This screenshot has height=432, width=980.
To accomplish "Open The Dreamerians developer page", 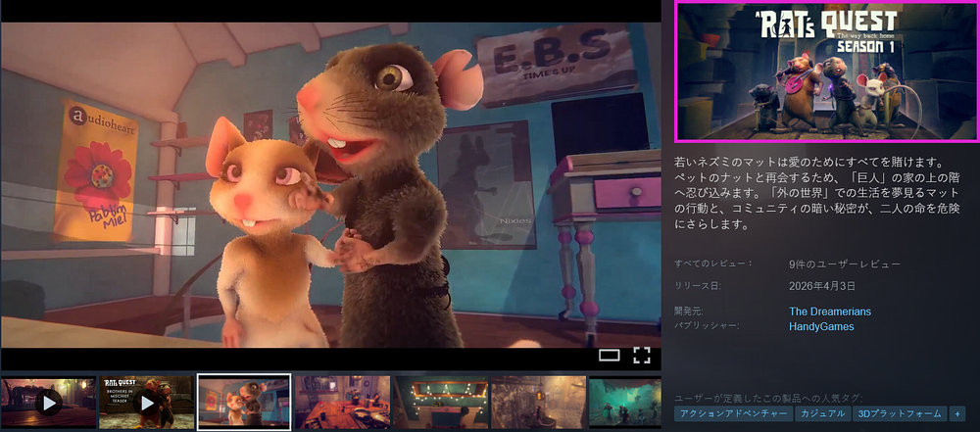I will (x=829, y=312).
